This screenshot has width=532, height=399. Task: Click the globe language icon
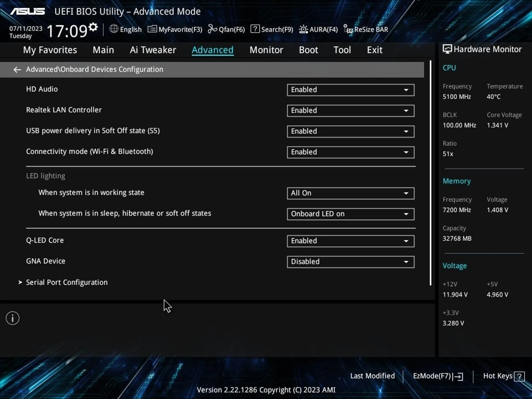click(114, 29)
